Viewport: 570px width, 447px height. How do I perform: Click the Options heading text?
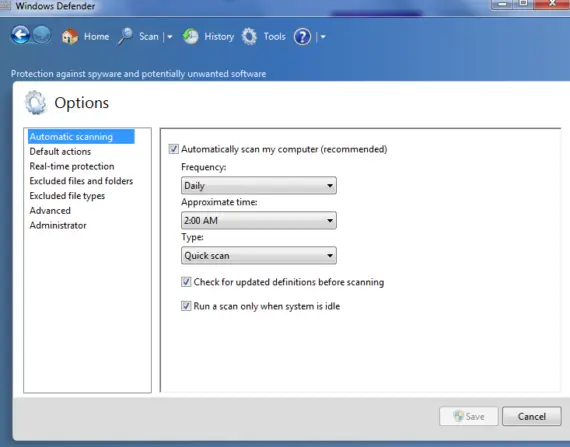click(x=81, y=103)
